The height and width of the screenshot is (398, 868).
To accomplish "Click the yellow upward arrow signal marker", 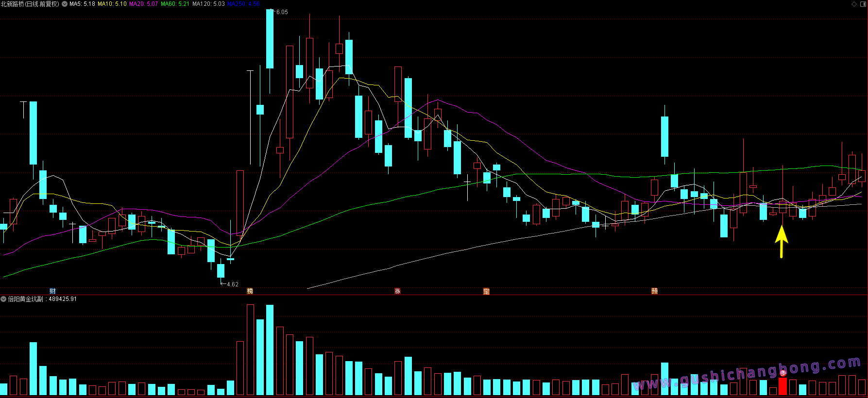I will tap(781, 241).
